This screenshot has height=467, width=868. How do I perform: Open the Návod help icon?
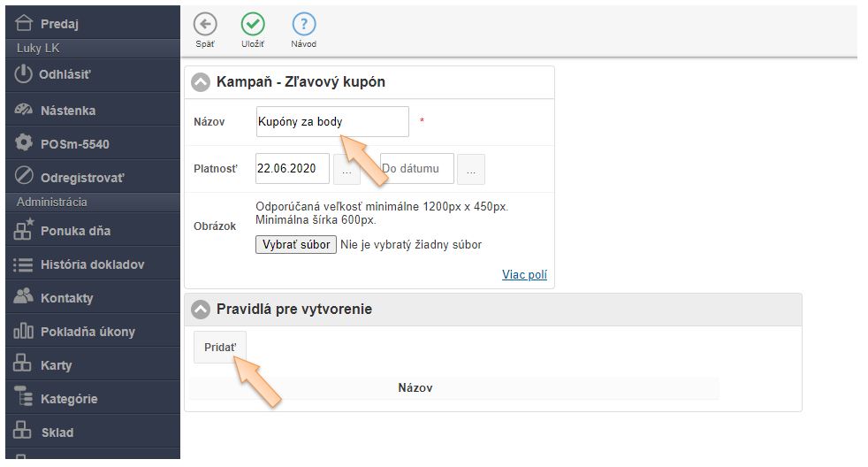(x=303, y=25)
